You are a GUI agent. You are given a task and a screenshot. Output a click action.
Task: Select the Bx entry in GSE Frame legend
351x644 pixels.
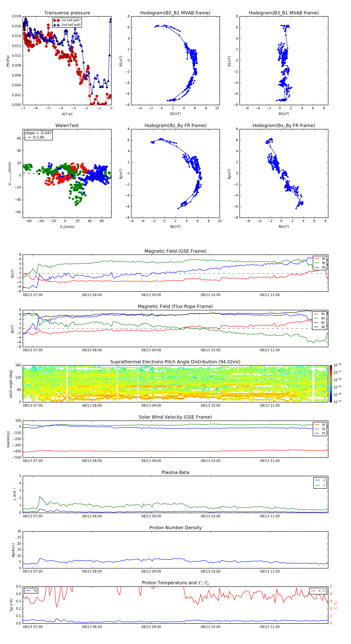(320, 259)
